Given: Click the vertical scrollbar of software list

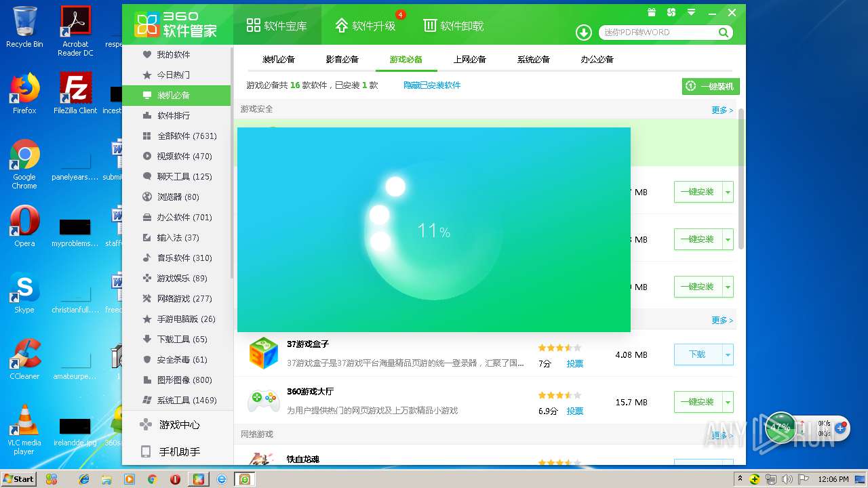Looking at the screenshot, I should tap(741, 178).
